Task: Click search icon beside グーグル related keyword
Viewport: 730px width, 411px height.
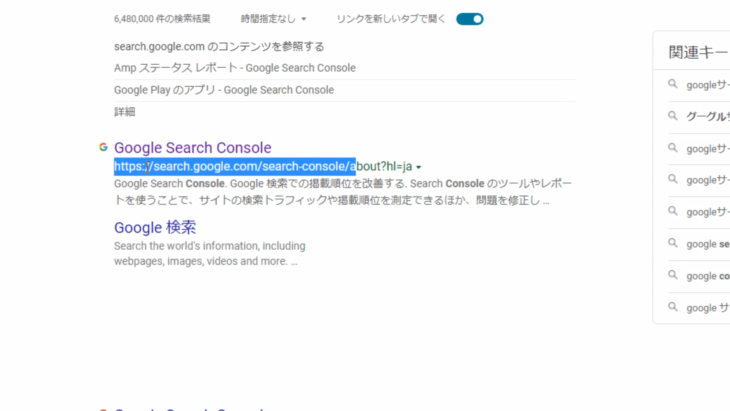Action: click(673, 115)
